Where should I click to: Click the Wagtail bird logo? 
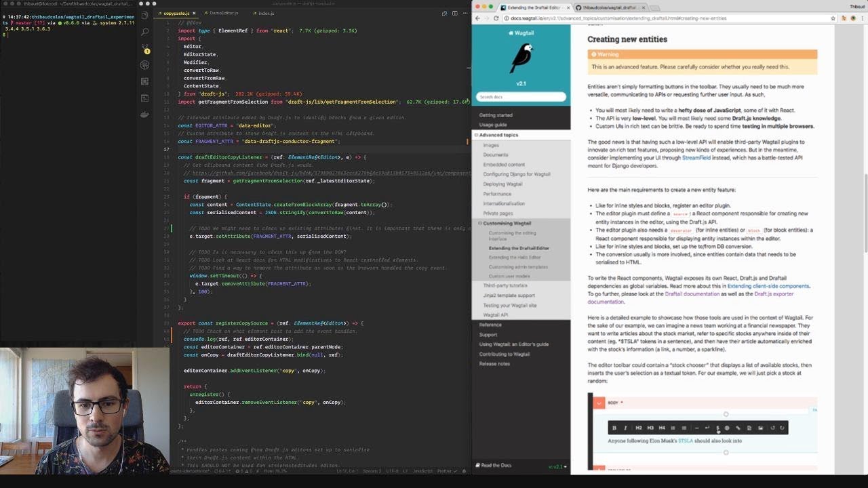click(x=521, y=59)
